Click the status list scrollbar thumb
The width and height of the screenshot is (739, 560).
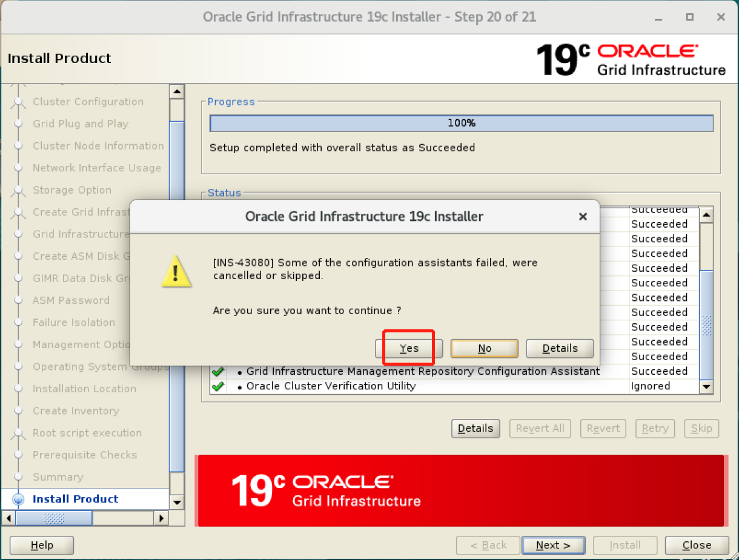(706, 324)
